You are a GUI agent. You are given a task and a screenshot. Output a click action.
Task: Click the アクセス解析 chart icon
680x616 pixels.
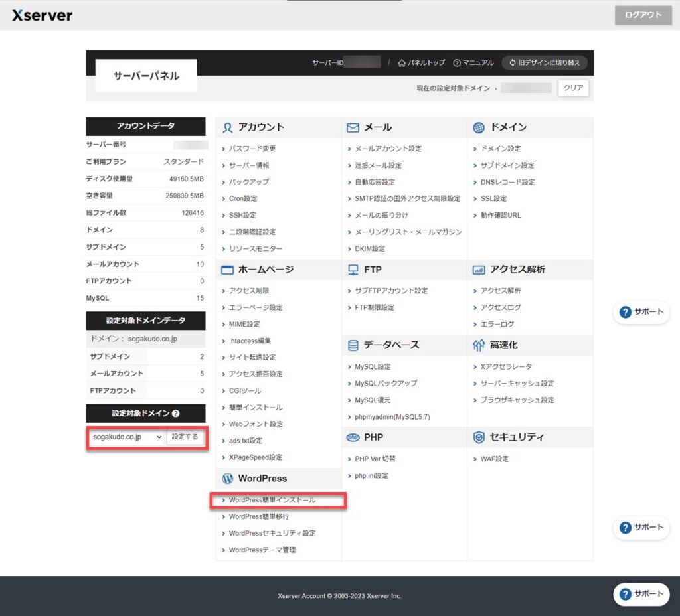click(478, 270)
